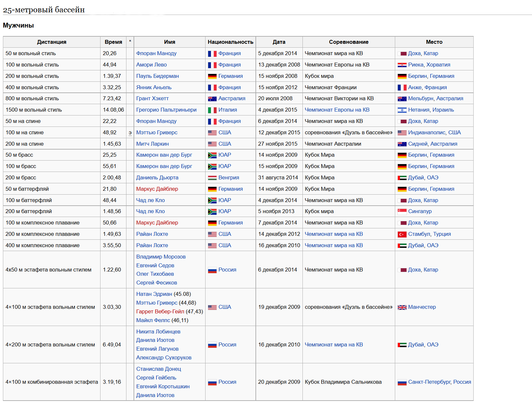
Task: Click Qatar flag in 4x50 м эстафета row
Action: pyautogui.click(x=402, y=270)
